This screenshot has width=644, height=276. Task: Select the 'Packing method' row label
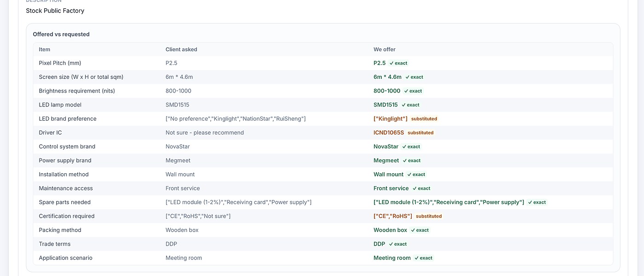(x=60, y=230)
